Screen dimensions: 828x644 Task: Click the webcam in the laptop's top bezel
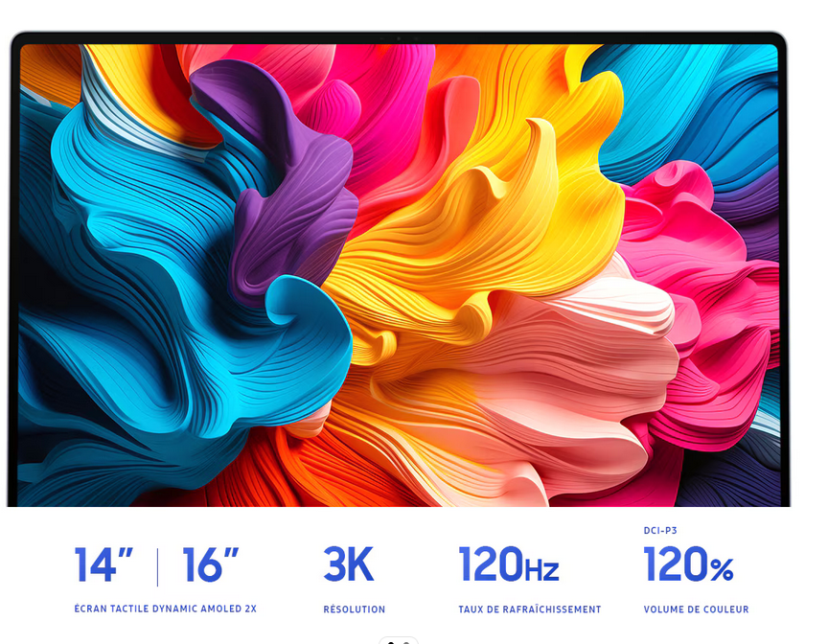tap(399, 38)
